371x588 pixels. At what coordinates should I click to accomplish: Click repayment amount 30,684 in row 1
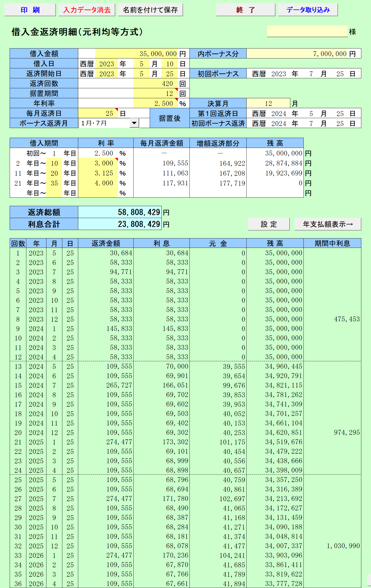point(121,253)
